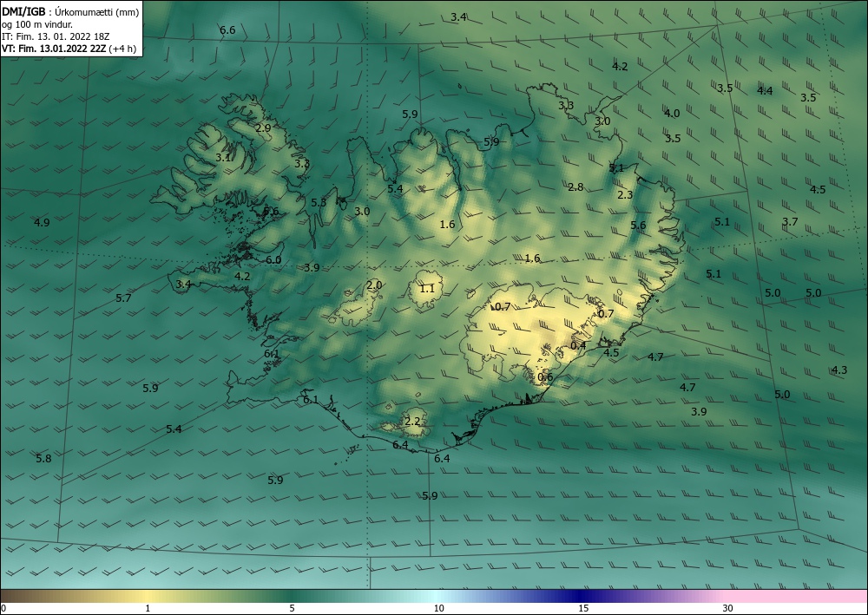
Task: Click the 4.0 value label
Action: (672, 114)
